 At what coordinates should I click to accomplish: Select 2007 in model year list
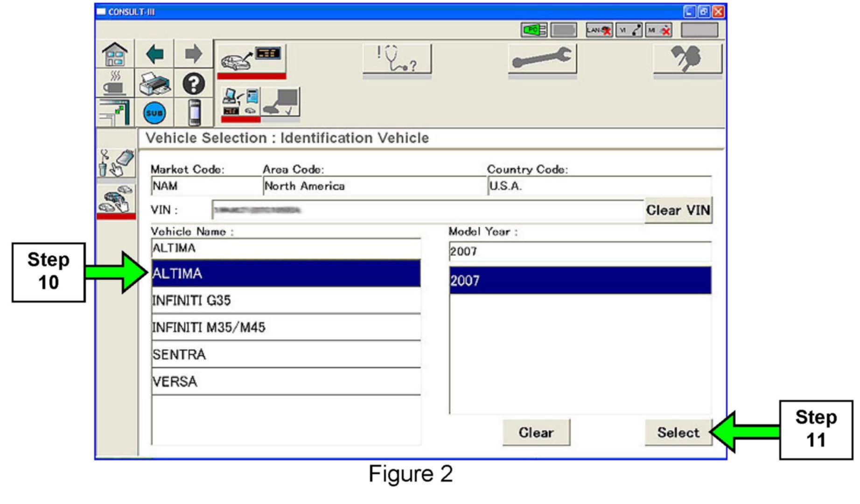click(580, 280)
